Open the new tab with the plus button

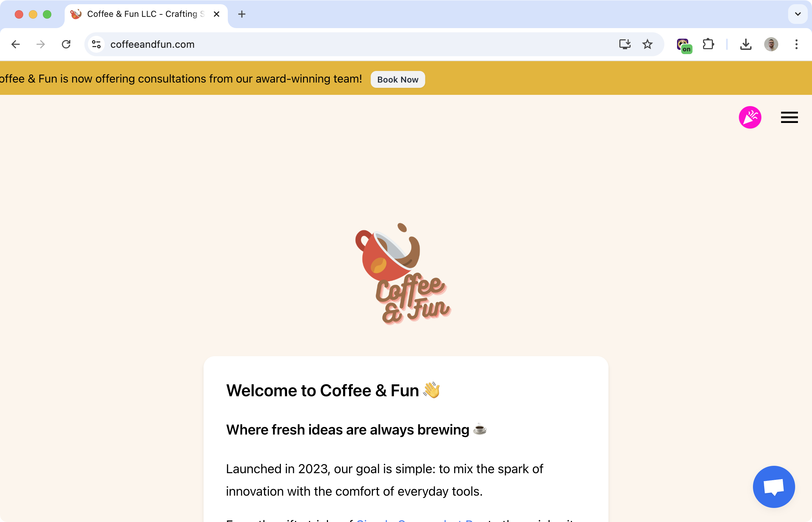241,14
